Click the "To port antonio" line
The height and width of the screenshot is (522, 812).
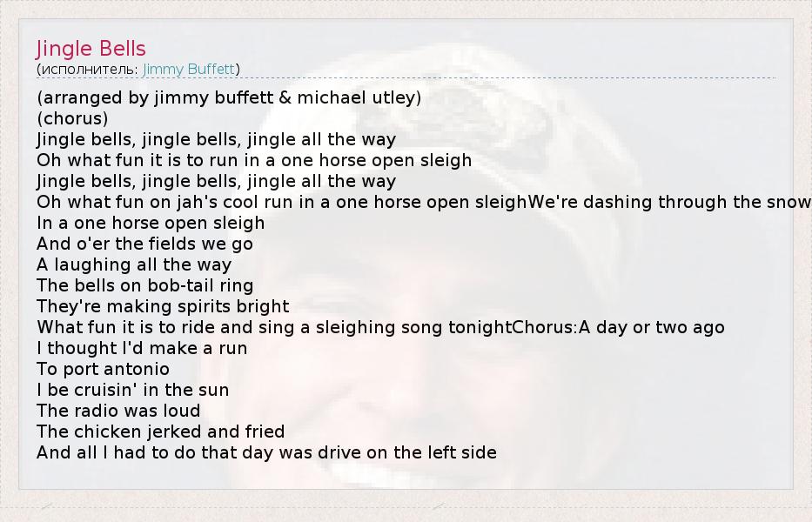point(103,369)
